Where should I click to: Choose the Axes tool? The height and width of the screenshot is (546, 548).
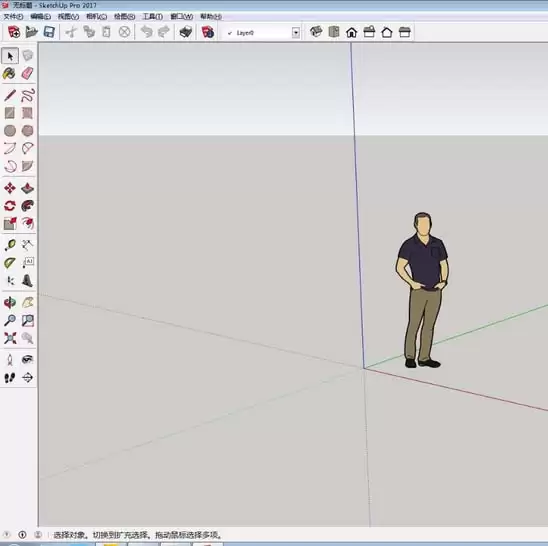click(x=10, y=281)
